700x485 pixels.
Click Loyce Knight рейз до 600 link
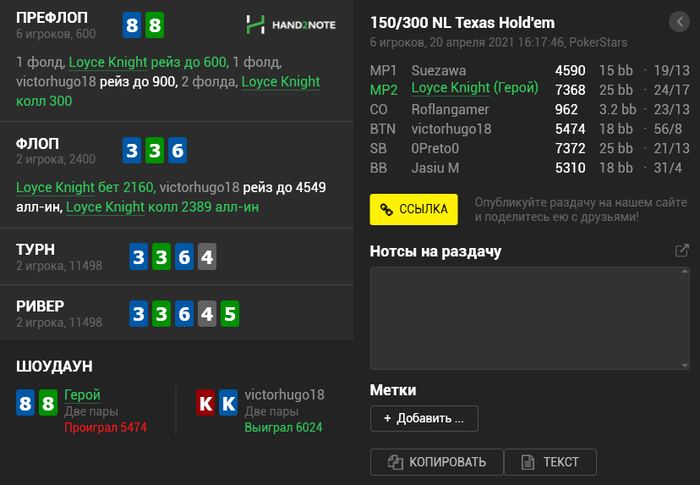coord(148,62)
